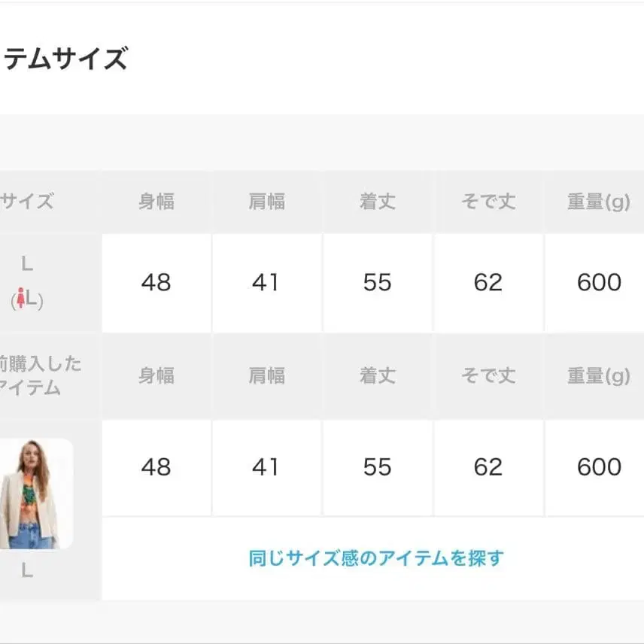Click the そで丈 header in the top header row

coord(488,202)
